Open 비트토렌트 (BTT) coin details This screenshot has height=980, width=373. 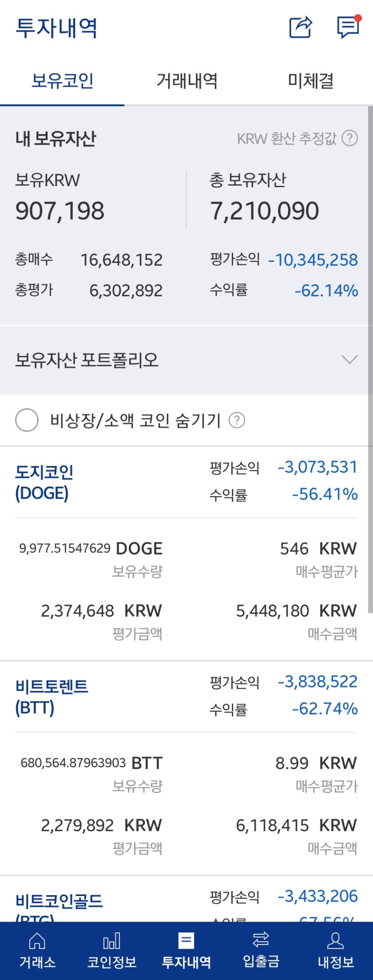click(x=51, y=697)
